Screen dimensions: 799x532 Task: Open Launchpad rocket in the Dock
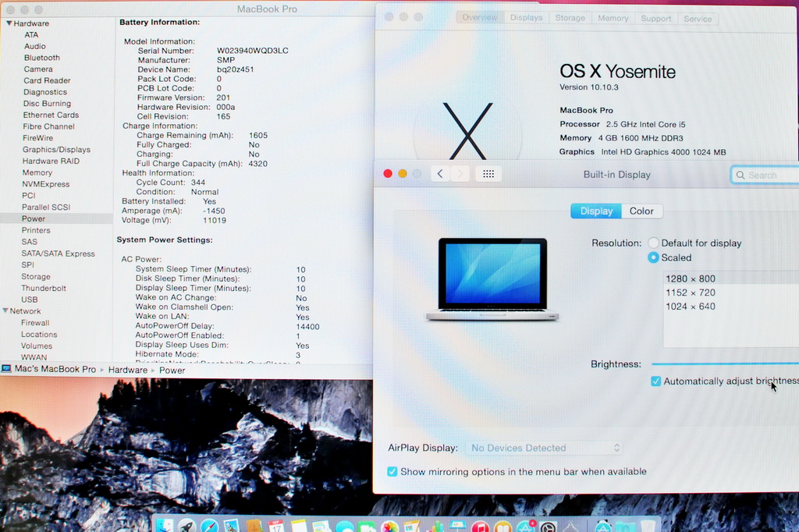[187, 526]
